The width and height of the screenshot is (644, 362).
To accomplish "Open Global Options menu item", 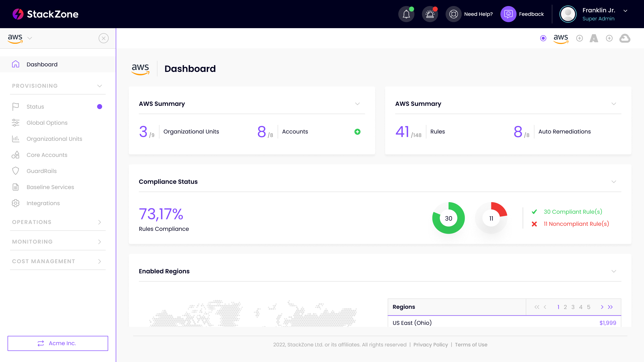I will (x=58, y=123).
